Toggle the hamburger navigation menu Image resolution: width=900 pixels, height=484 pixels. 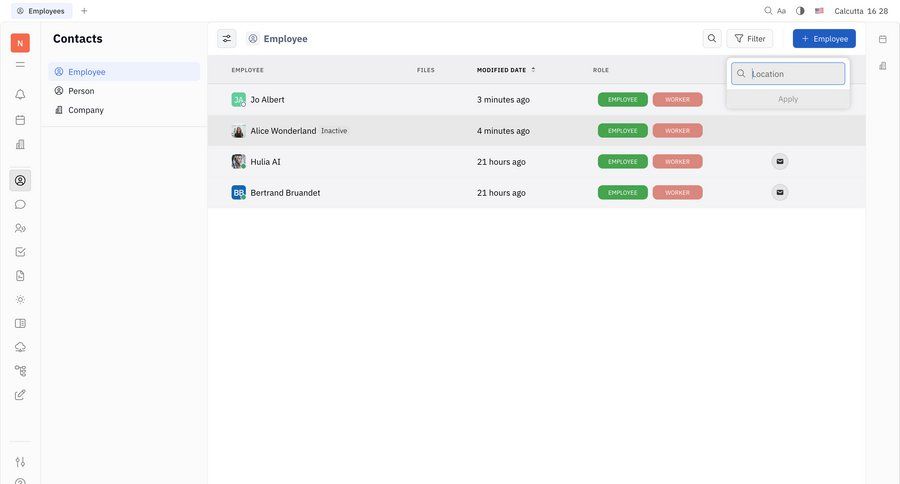point(20,65)
